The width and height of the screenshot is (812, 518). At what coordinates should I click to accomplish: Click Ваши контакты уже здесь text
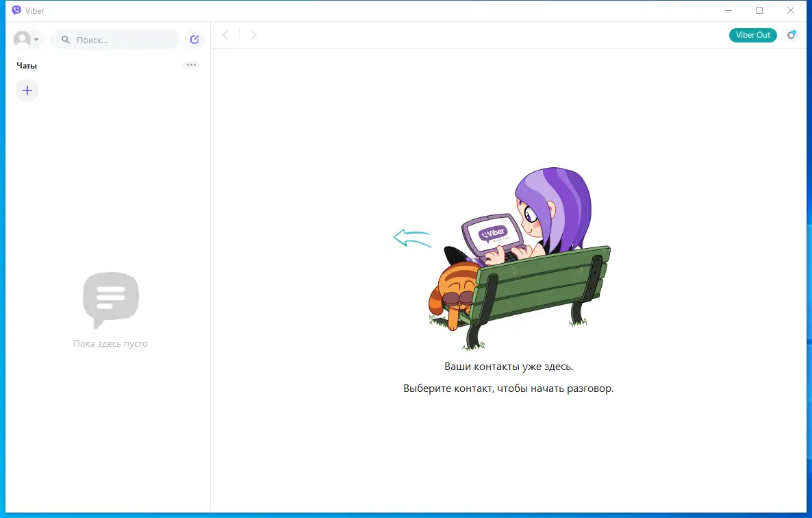click(509, 366)
